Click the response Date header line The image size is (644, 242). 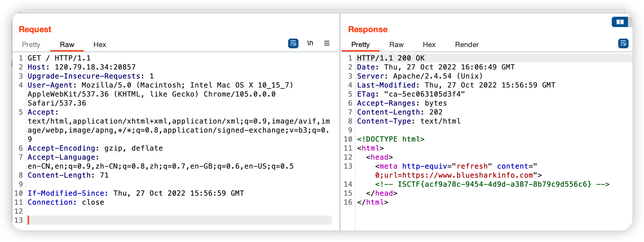pyautogui.click(x=436, y=67)
